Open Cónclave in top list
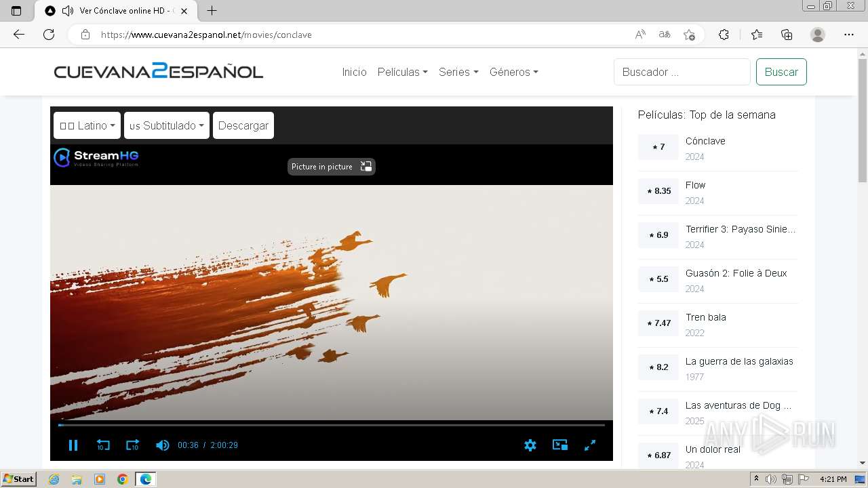 (705, 141)
